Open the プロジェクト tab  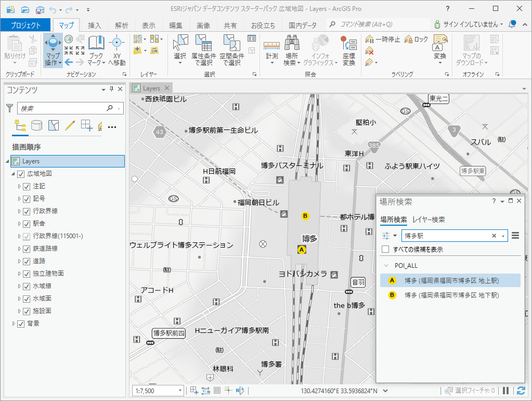25,25
